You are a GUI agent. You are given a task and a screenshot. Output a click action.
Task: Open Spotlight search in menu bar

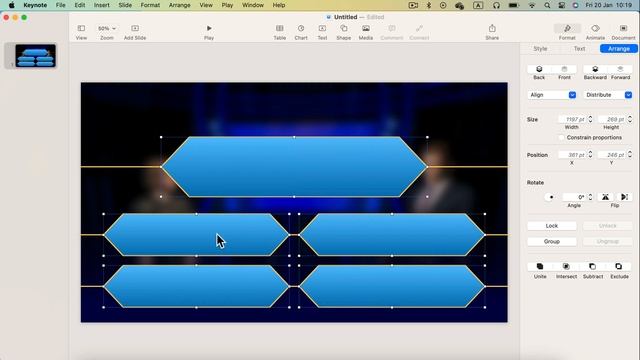[547, 5]
